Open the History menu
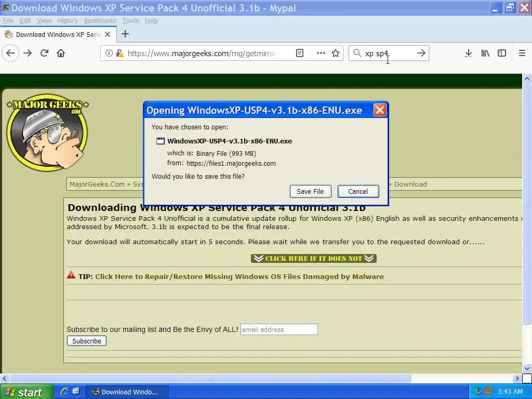This screenshot has width=532, height=399. coord(68,21)
